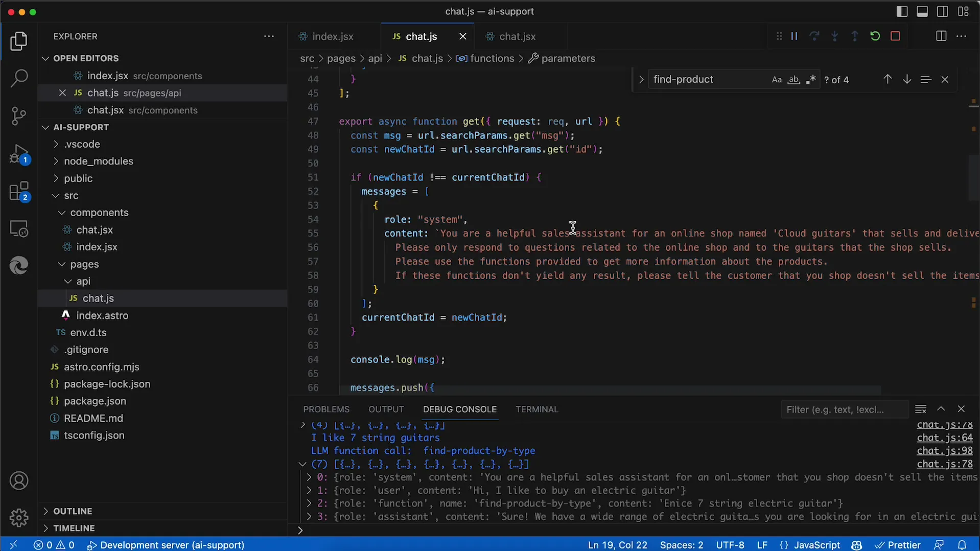
Task: Open the Explorer view in activity bar
Action: [x=19, y=41]
